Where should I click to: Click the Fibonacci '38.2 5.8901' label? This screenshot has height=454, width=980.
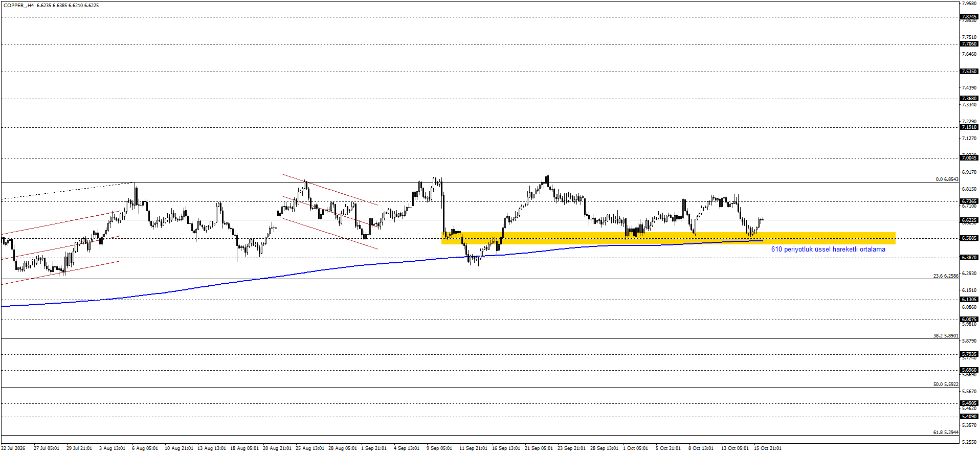946,336
